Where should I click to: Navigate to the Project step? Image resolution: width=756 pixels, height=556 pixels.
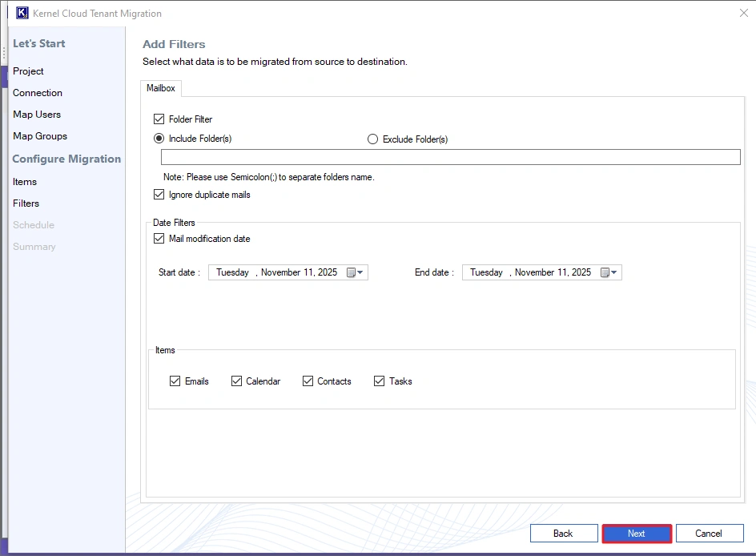point(28,71)
